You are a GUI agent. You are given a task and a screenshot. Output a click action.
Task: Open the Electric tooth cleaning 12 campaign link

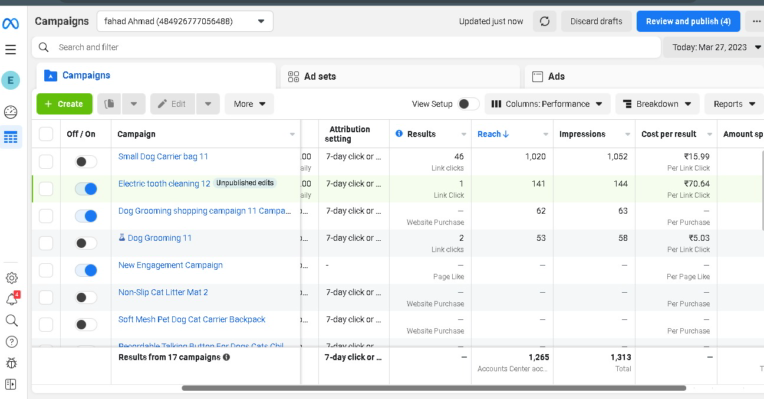point(164,184)
